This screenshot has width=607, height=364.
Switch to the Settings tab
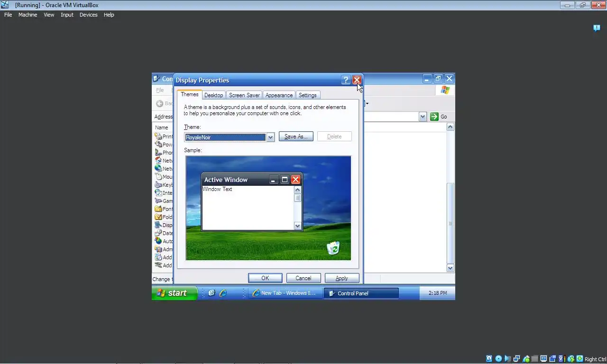[308, 95]
